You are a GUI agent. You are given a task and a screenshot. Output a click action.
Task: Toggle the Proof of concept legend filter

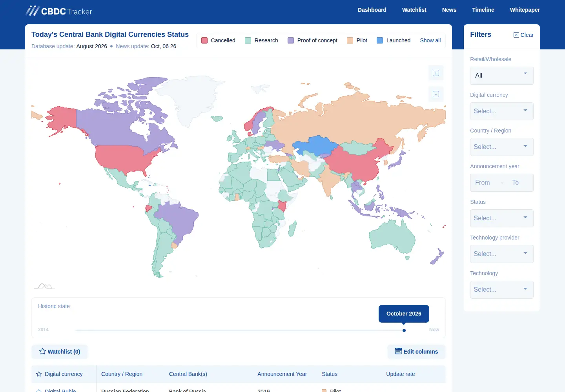[x=312, y=40]
